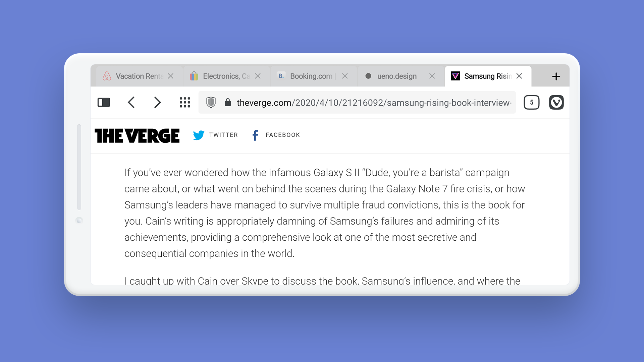The image size is (644, 362).
Task: Open the shield tracker blocker icon
Action: 211,103
